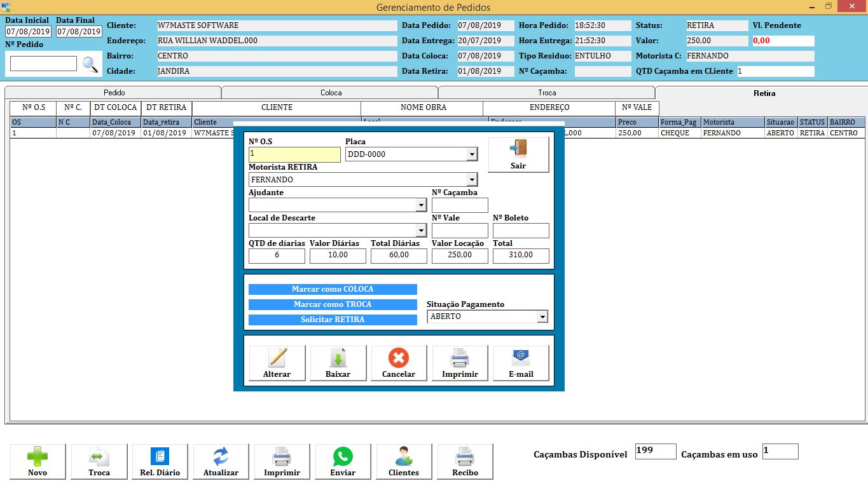The image size is (868, 488).
Task: Open the Motorista RETIRA dropdown
Action: pos(472,180)
